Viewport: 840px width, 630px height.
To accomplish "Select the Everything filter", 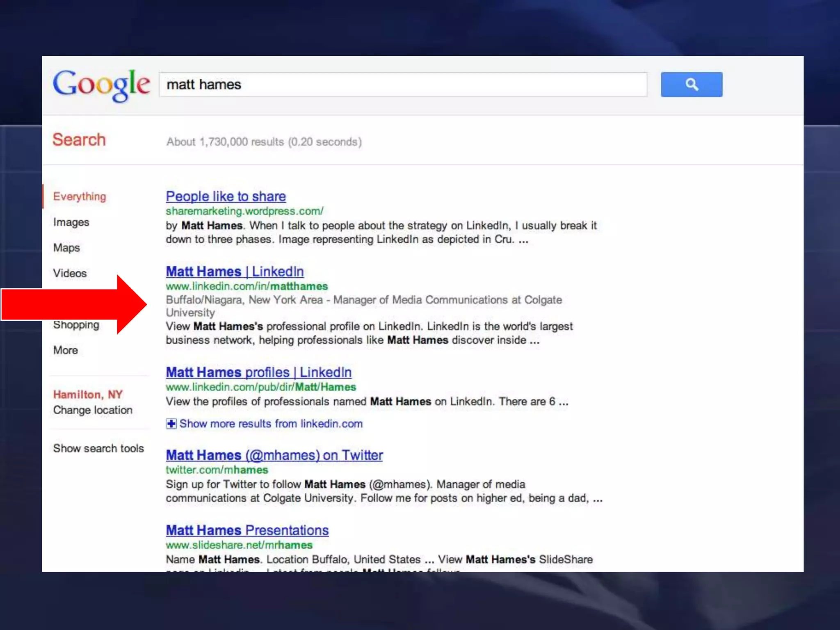I will click(x=80, y=196).
